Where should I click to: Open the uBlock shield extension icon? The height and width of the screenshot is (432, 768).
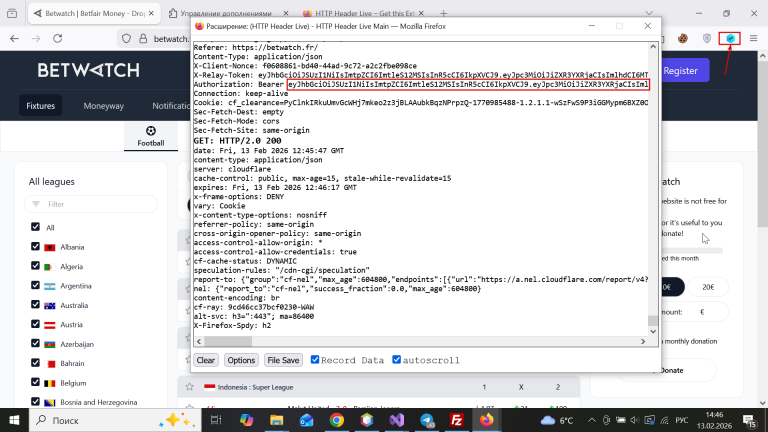click(x=706, y=38)
